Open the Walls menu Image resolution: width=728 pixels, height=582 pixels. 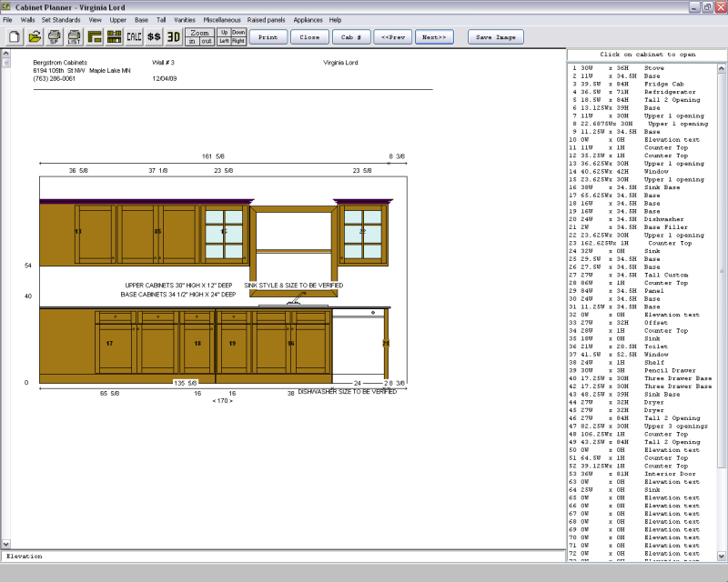(x=27, y=20)
